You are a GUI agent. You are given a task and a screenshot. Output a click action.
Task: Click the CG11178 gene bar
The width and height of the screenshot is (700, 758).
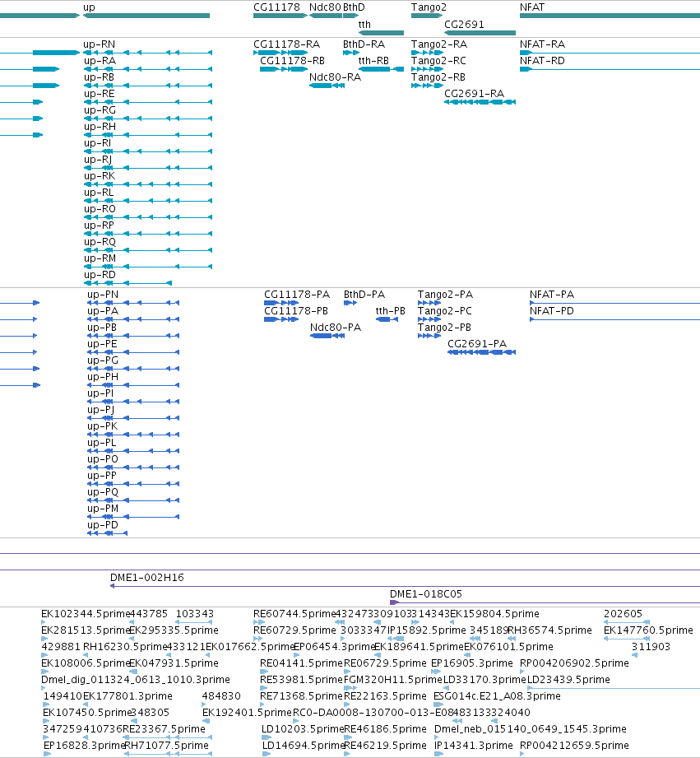[280, 16]
